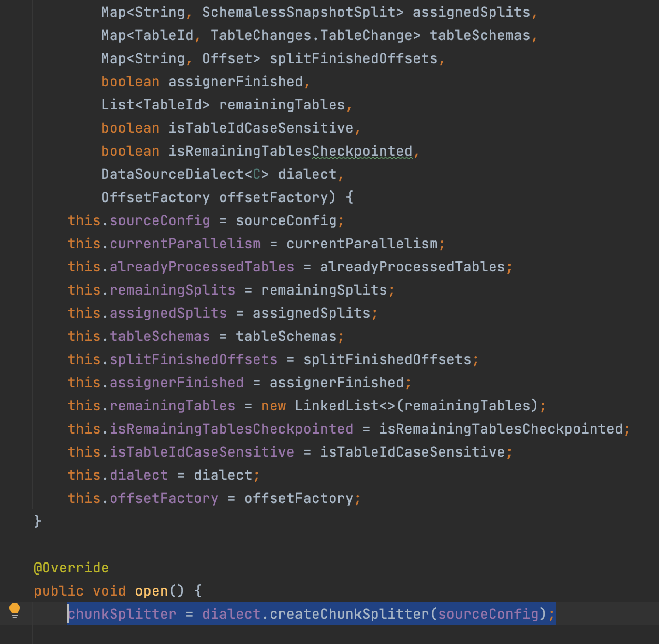Click sourceConfig argument in createChunkSplitter call
This screenshot has width=659, height=644.
[x=488, y=614]
